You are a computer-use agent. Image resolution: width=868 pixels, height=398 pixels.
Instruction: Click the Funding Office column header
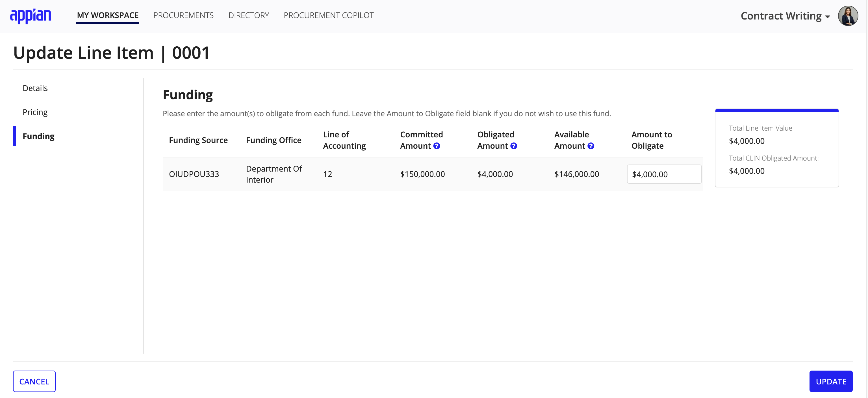click(x=274, y=140)
